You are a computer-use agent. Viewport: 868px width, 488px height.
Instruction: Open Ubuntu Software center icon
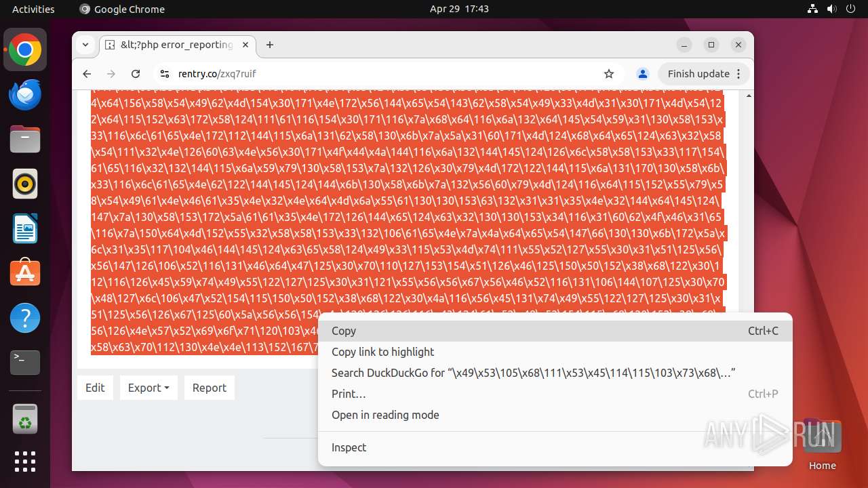[x=25, y=273]
